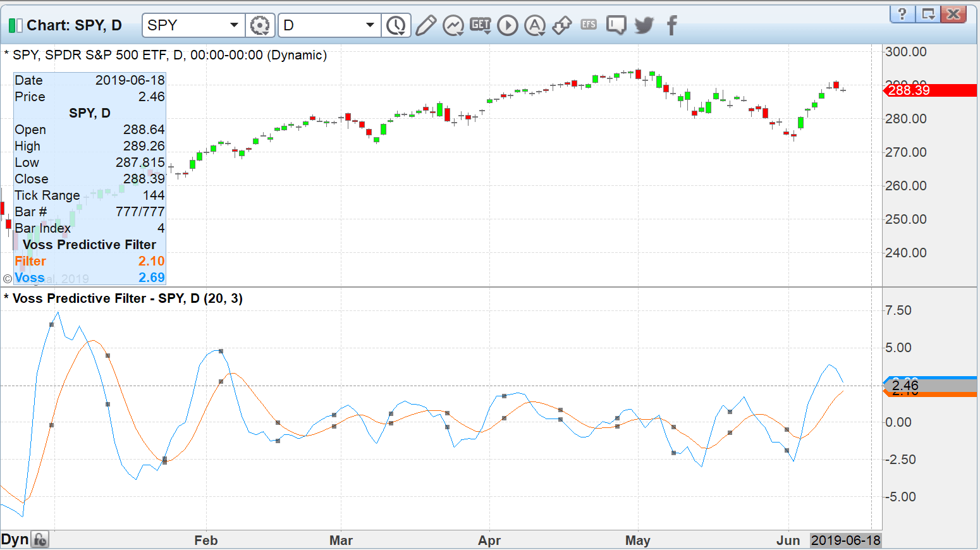This screenshot has height=550, width=980.
Task: Click the 'Voss Predictive Filter' data window heading
Action: [89, 245]
